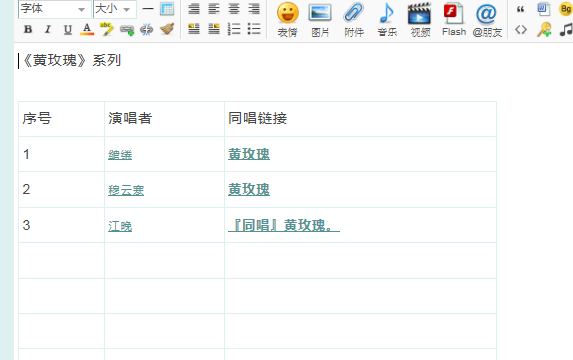Insert music using 音乐 note icon
Viewport: 573px width, 360px height.
387,20
